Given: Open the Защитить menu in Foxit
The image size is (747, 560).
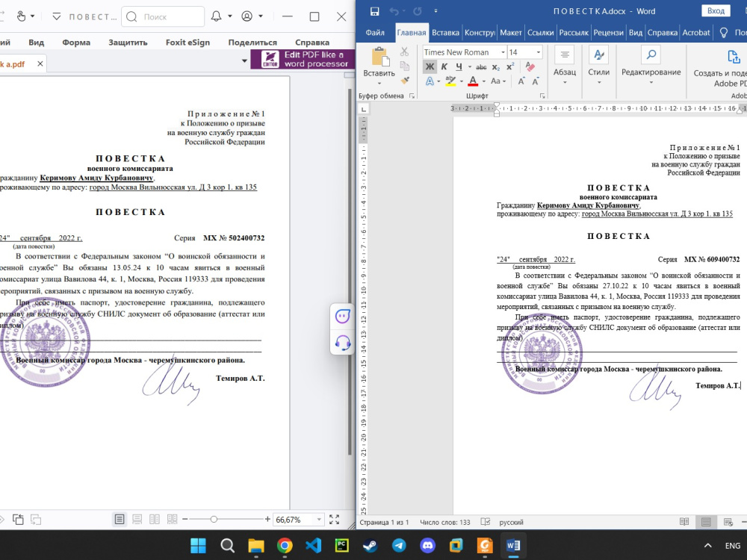Looking at the screenshot, I should pos(128,43).
